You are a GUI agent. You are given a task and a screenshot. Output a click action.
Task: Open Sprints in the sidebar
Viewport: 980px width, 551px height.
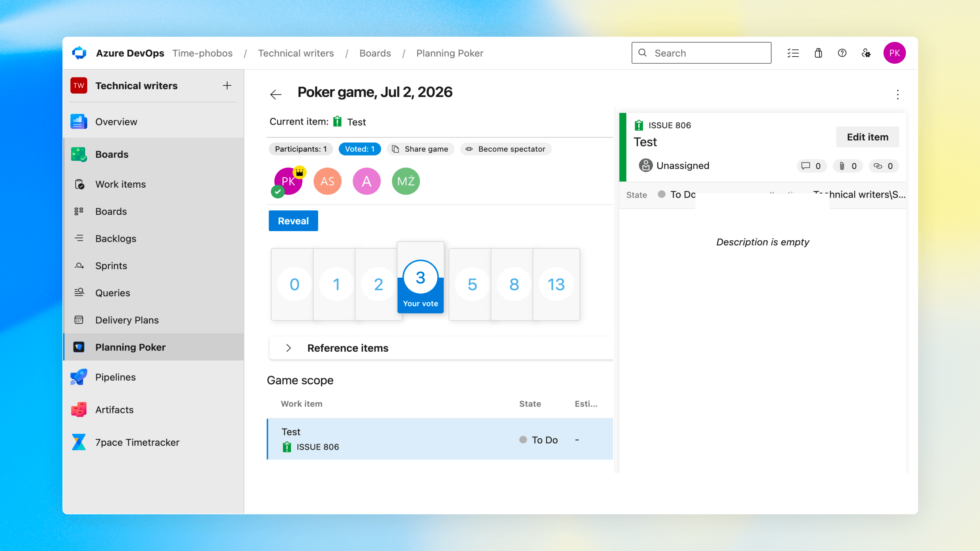coord(153,265)
